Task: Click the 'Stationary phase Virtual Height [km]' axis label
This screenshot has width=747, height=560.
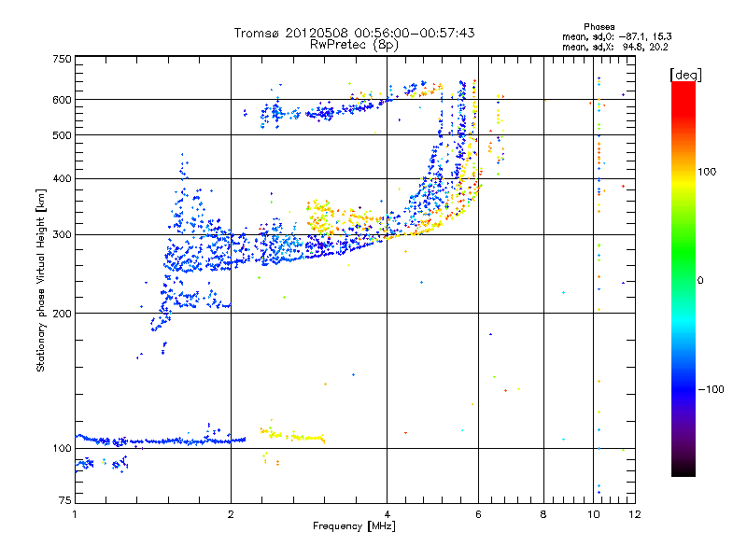Action: pos(40,280)
